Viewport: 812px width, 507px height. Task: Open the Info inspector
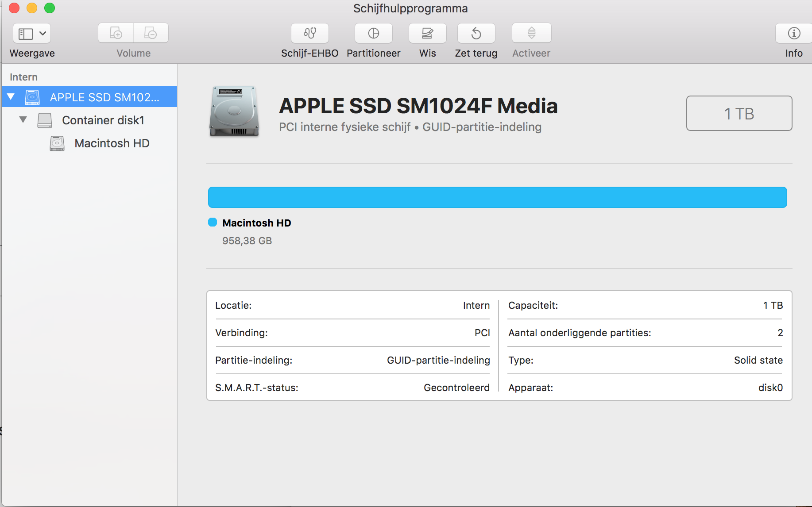[x=793, y=33]
